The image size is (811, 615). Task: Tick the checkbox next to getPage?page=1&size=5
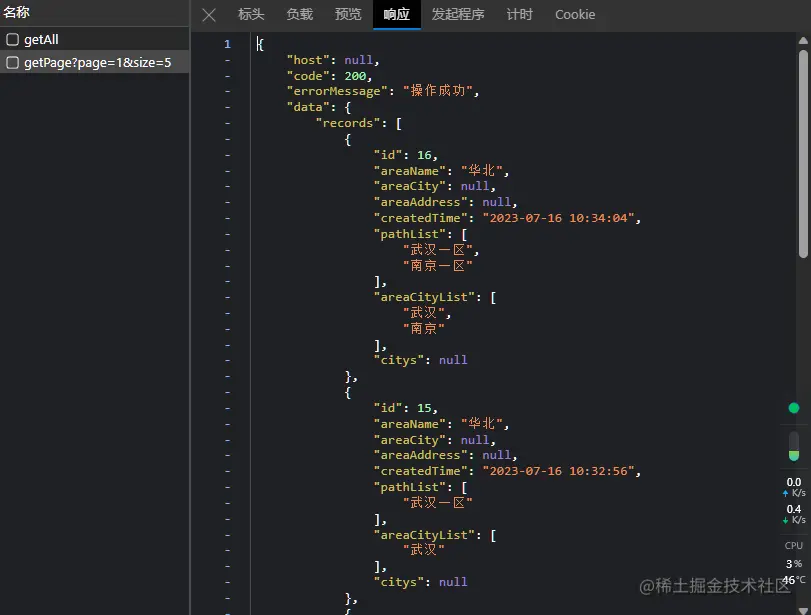coord(12,63)
